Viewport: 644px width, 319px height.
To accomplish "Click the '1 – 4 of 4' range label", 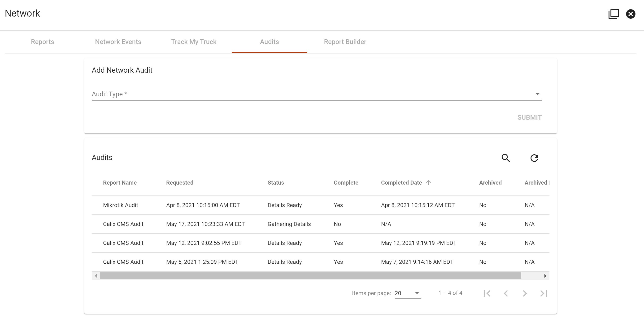I will (450, 293).
